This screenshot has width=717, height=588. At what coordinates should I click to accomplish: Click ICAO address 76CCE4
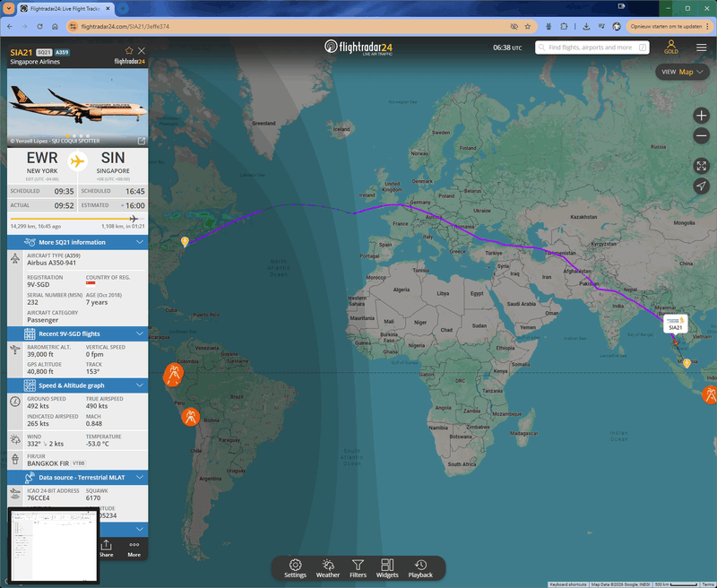point(38,498)
